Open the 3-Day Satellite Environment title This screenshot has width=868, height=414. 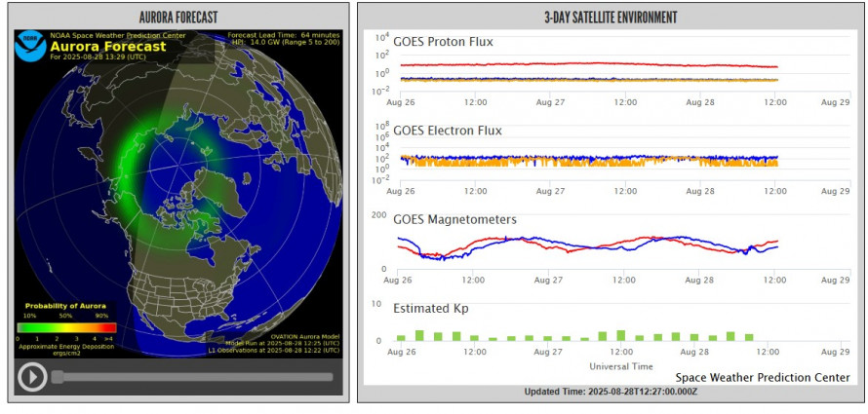(x=610, y=18)
